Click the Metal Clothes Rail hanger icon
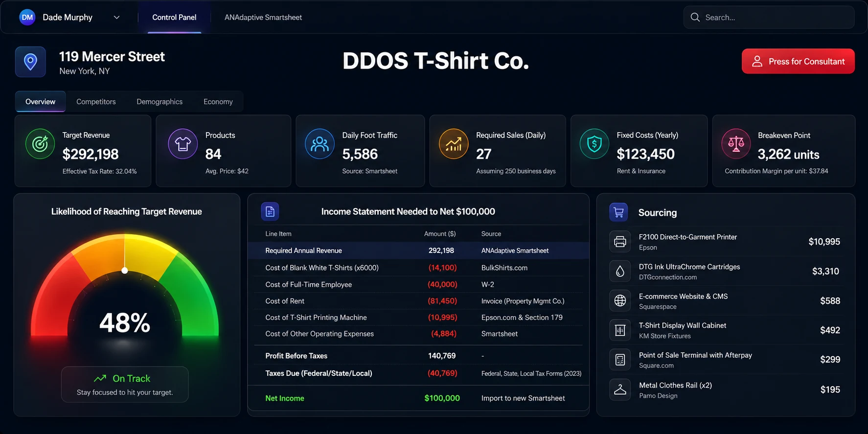Image resolution: width=868 pixels, height=434 pixels. (620, 389)
